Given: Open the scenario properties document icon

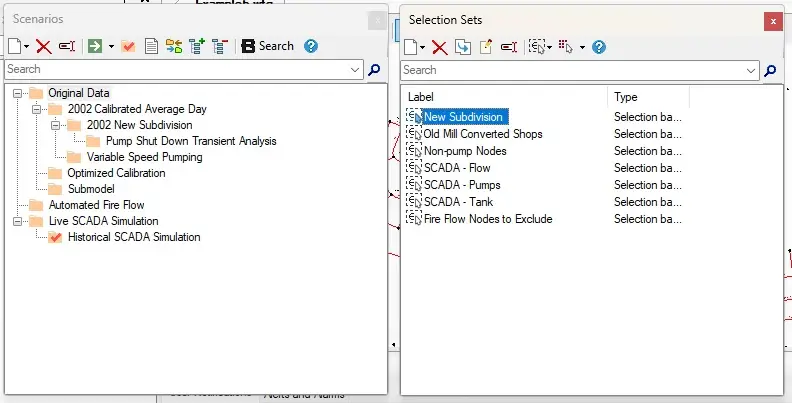Looking at the screenshot, I should coord(151,46).
